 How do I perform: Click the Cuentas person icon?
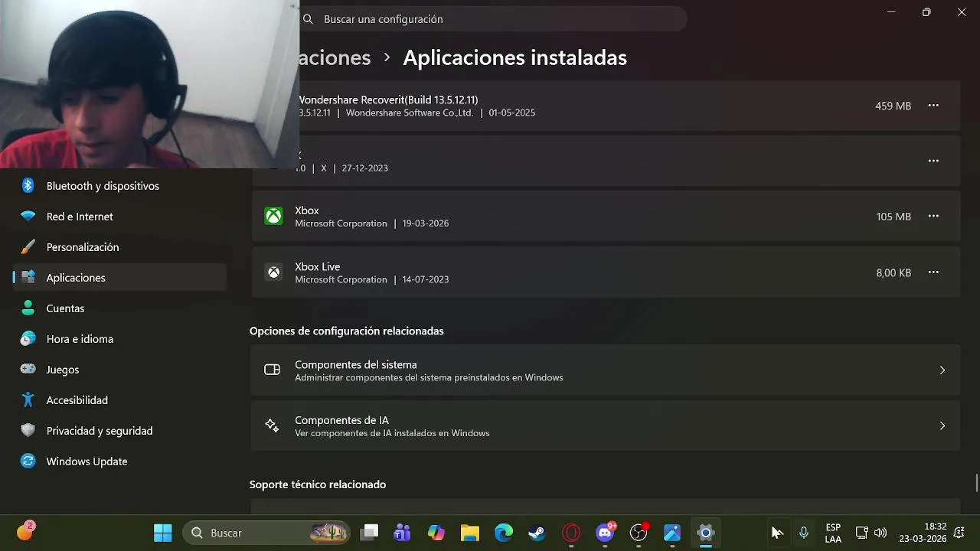coord(28,308)
